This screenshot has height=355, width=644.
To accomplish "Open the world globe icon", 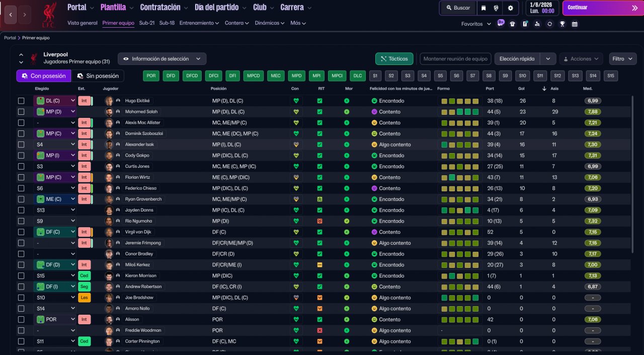I will [497, 8].
